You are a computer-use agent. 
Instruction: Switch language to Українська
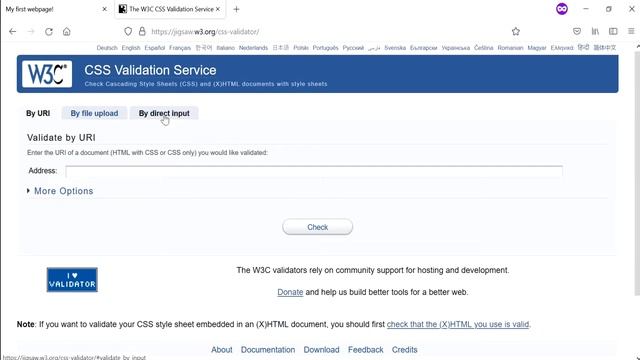(456, 48)
